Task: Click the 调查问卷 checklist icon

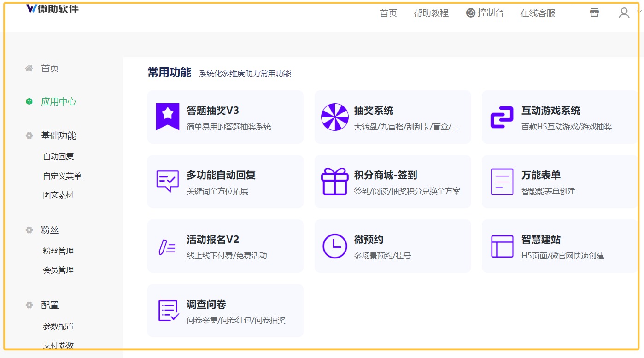Action: (168, 311)
